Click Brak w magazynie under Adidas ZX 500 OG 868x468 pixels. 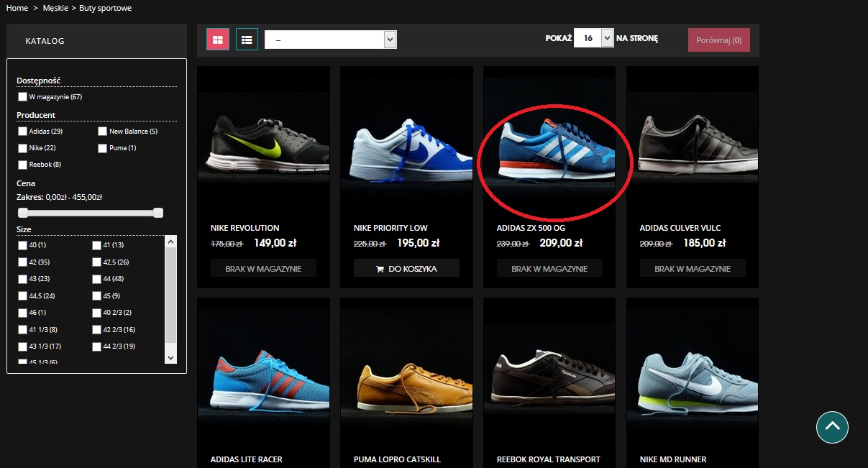[x=549, y=269]
